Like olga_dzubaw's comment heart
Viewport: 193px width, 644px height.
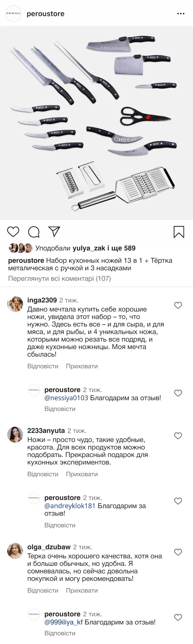[178, 552]
